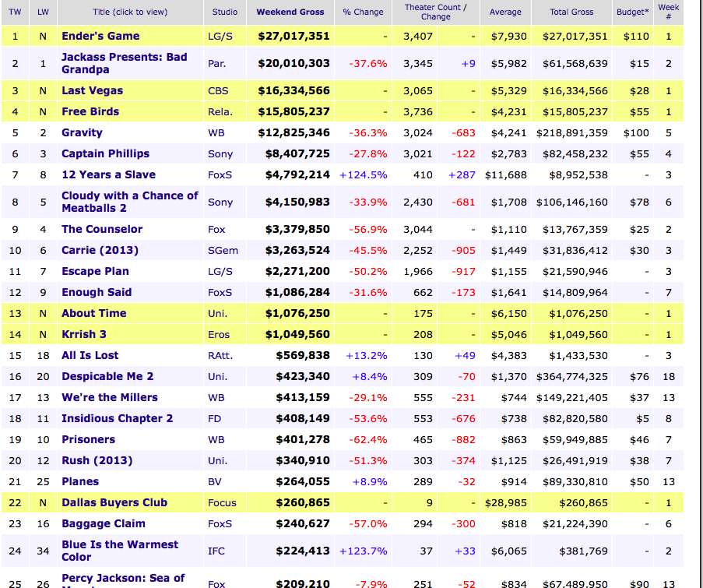
Task: Click the Rela. studio link
Action: [220, 112]
